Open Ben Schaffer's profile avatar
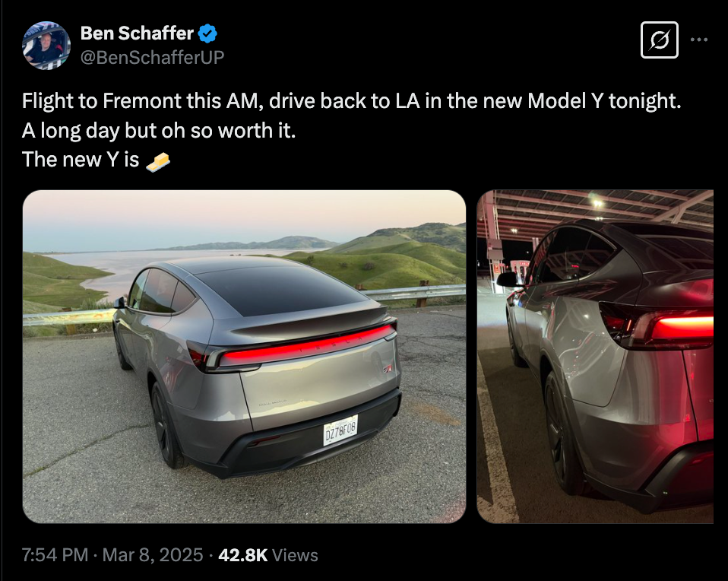The image size is (728, 581). point(47,45)
